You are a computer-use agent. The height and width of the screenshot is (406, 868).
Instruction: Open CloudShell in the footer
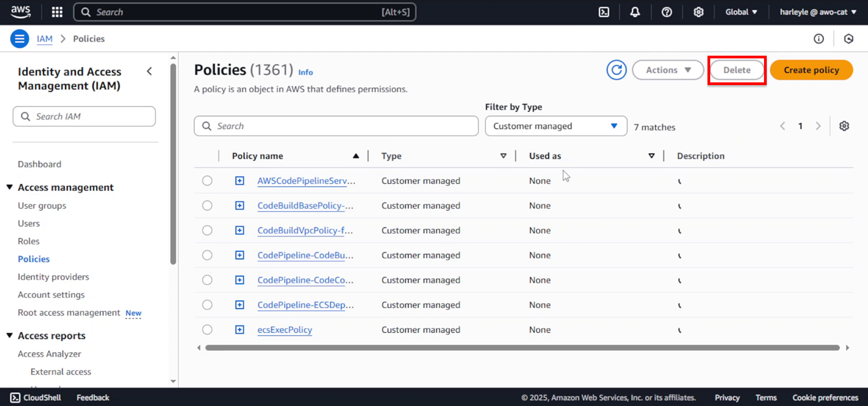(x=36, y=398)
